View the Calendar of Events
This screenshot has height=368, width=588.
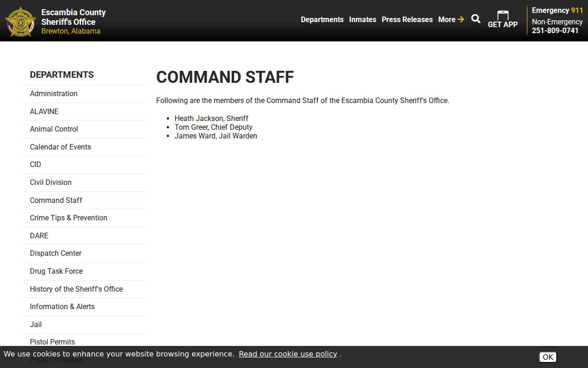pyautogui.click(x=85, y=147)
